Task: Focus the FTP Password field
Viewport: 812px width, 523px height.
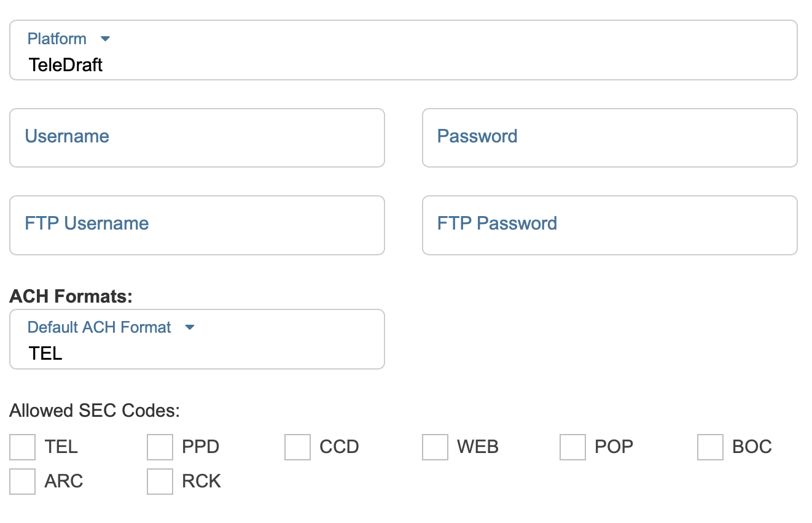Action: click(609, 225)
